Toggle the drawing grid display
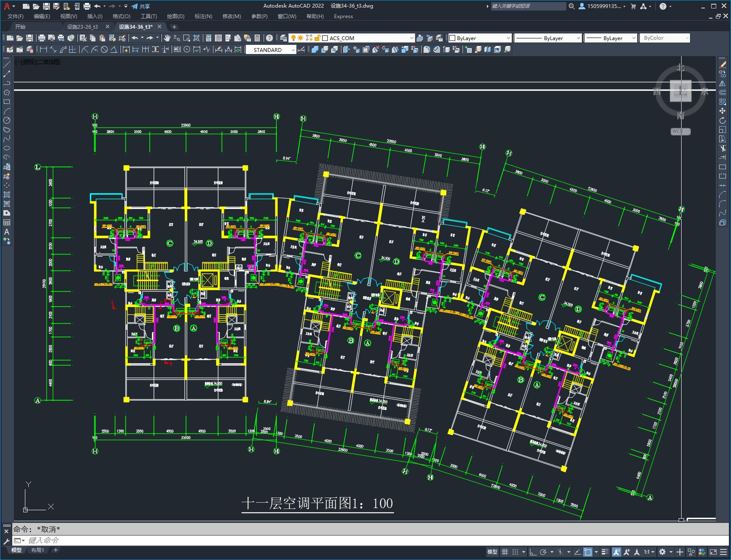This screenshot has height=560, width=731. click(505, 552)
